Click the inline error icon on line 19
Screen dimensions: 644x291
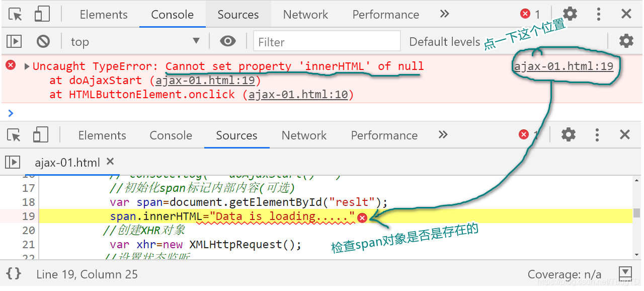362,217
